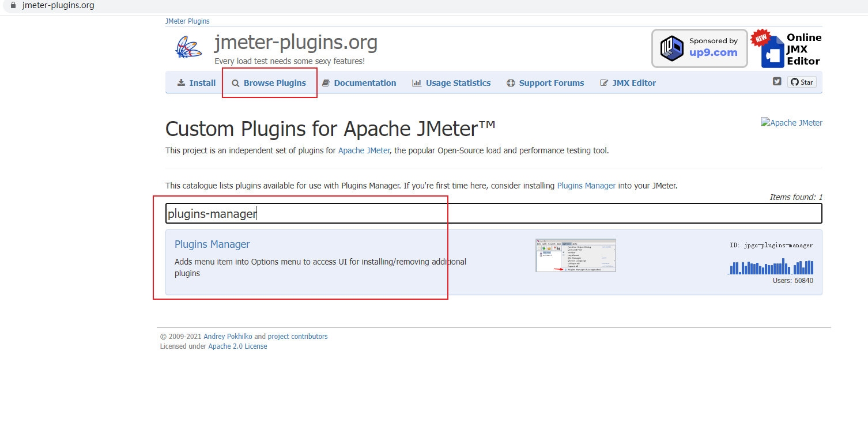Open the project contributors link
Viewport: 868px width, 445px height.
[x=297, y=337]
